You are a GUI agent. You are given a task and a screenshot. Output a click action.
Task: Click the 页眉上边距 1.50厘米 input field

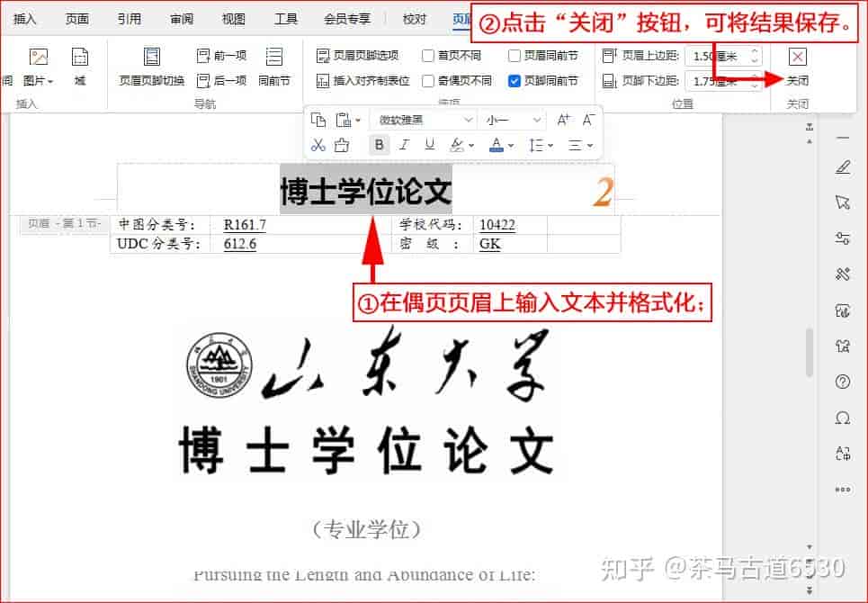(x=723, y=56)
